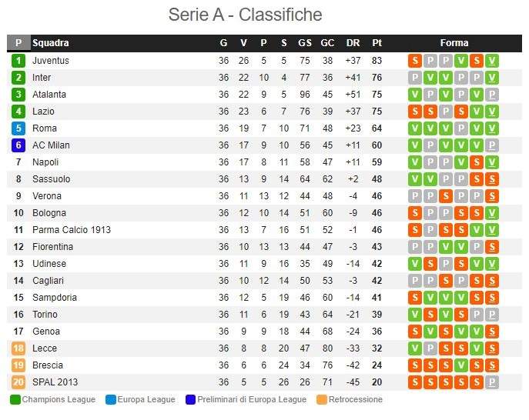Open the Atalanta team link
529x420 pixels.
49,95
